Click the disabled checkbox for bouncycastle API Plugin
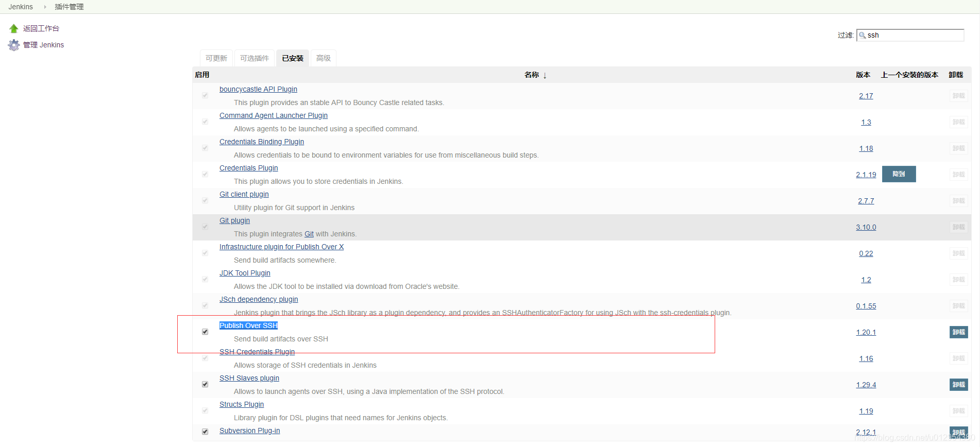Viewport: 980px width, 447px height. pos(205,95)
